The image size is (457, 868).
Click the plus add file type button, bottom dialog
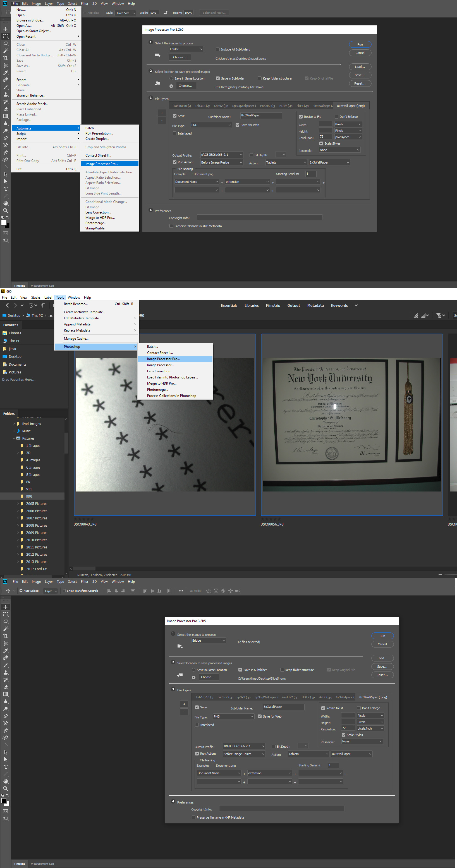(184, 704)
